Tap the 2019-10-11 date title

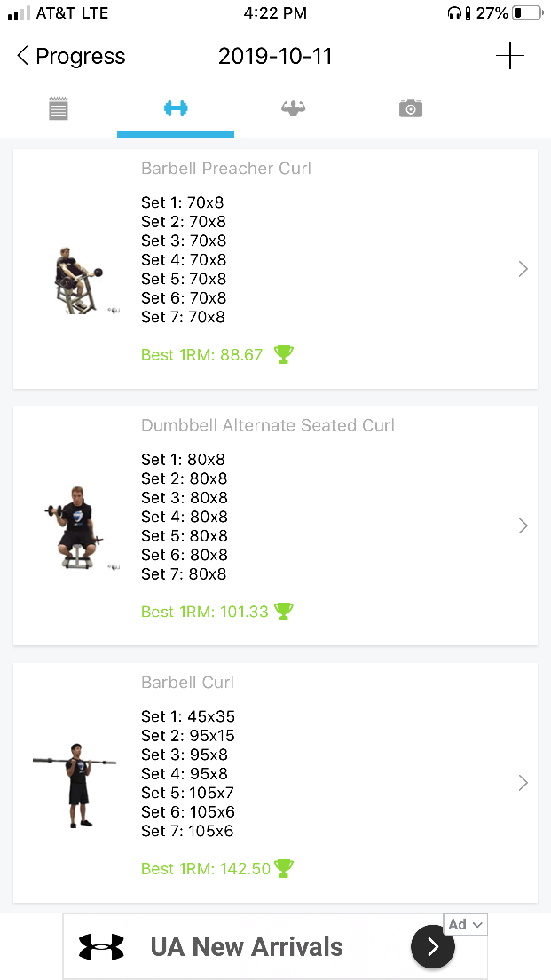[x=275, y=57]
